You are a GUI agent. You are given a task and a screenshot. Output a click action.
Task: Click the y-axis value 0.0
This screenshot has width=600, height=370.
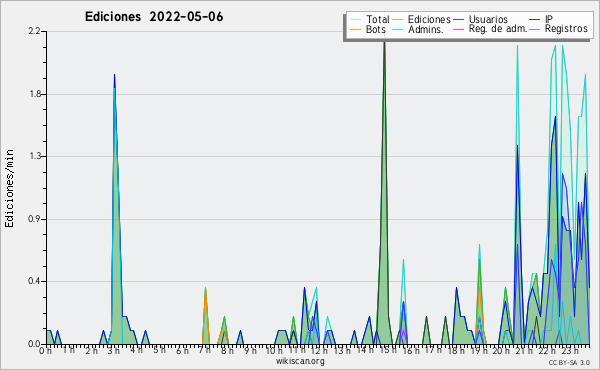coord(34,344)
